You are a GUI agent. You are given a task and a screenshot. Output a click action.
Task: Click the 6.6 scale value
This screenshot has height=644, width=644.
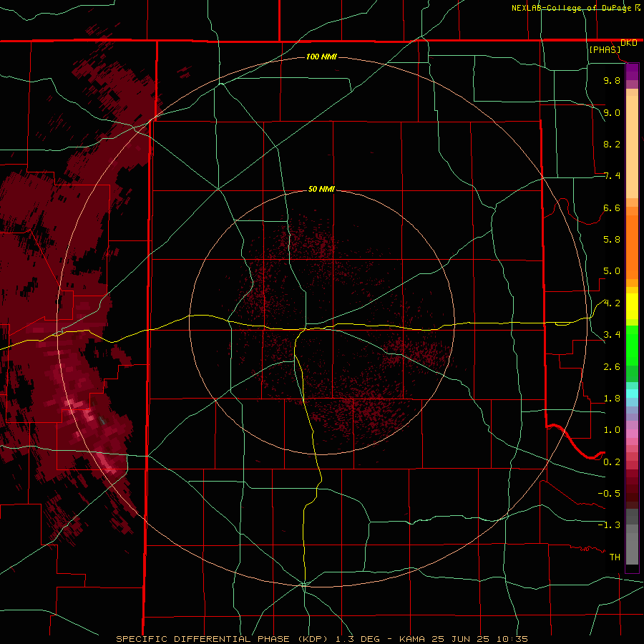click(612, 208)
